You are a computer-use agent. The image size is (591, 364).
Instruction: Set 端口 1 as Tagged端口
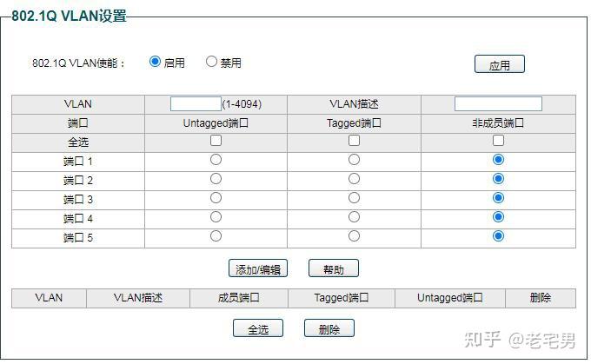pyautogui.click(x=354, y=160)
